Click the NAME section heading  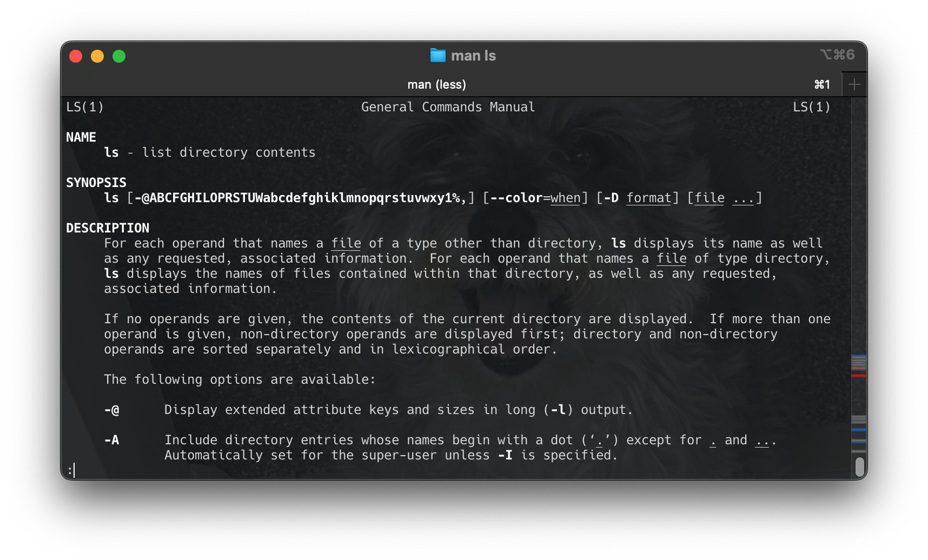tap(81, 137)
